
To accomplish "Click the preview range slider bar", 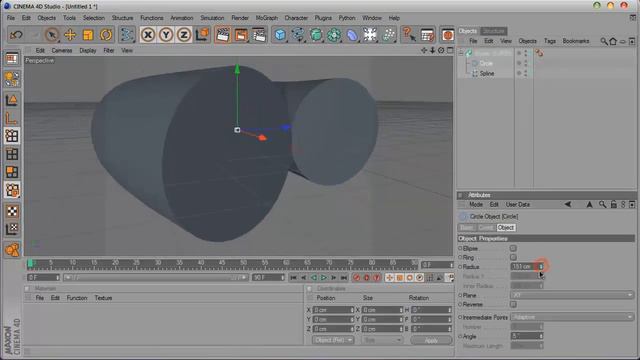I will click(155, 278).
